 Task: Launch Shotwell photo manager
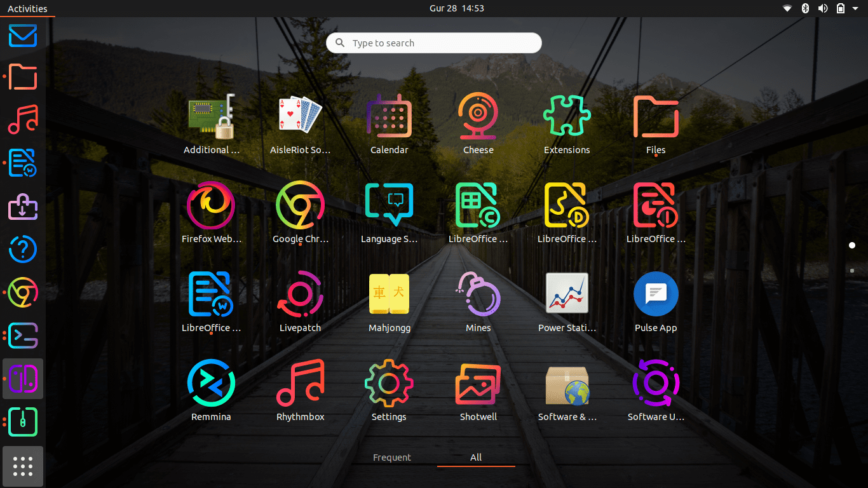478,391
